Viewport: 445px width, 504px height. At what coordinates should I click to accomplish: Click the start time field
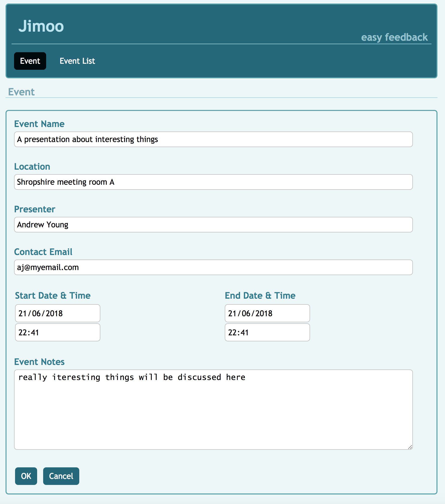pos(57,332)
